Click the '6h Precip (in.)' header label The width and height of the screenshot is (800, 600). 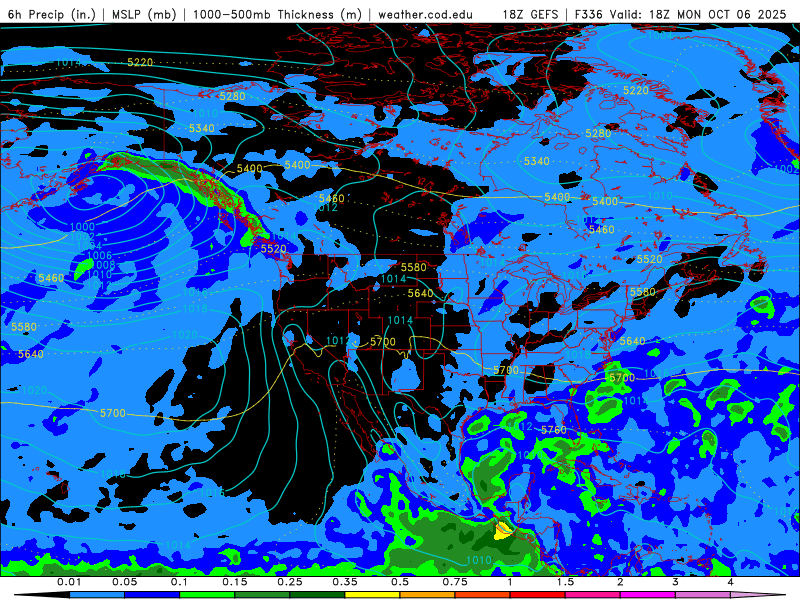click(x=52, y=14)
